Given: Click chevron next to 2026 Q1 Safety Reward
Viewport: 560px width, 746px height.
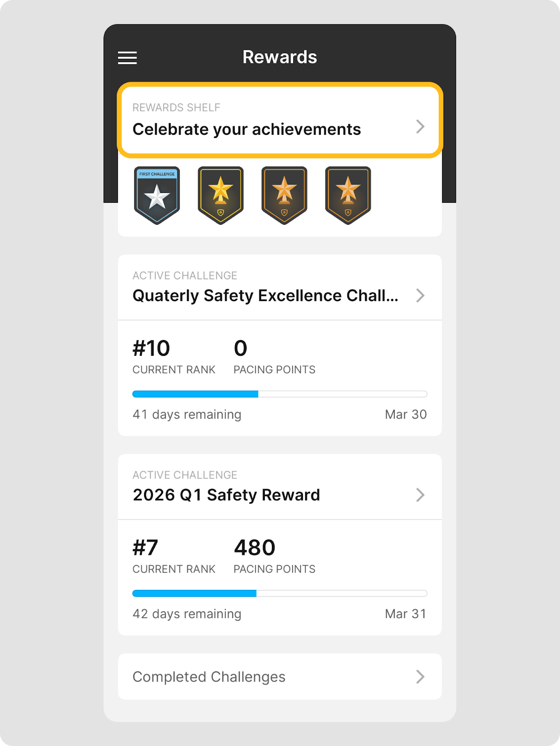Looking at the screenshot, I should (x=420, y=495).
